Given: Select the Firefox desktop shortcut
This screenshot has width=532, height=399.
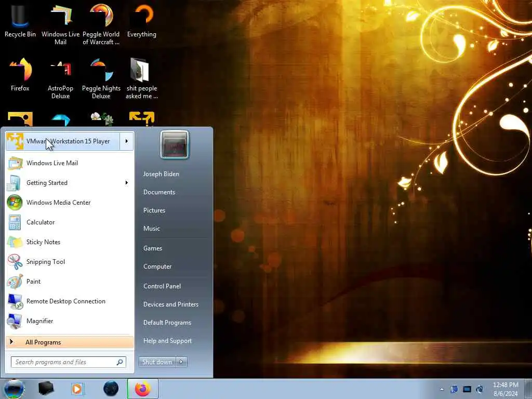Looking at the screenshot, I should point(20,75).
